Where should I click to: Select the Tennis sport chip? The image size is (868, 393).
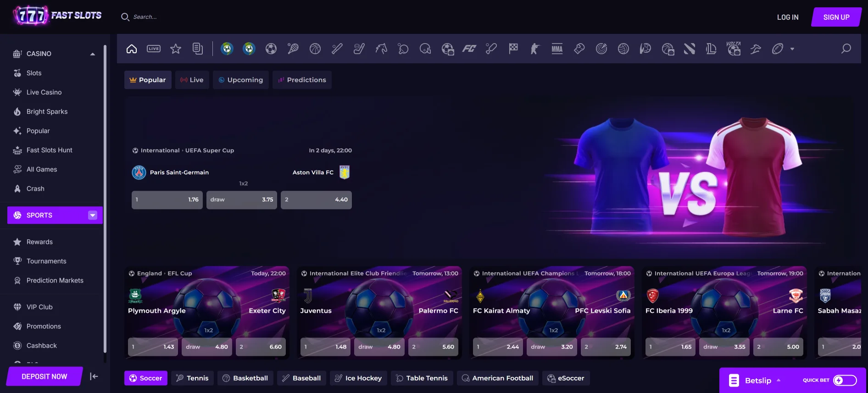tap(193, 378)
